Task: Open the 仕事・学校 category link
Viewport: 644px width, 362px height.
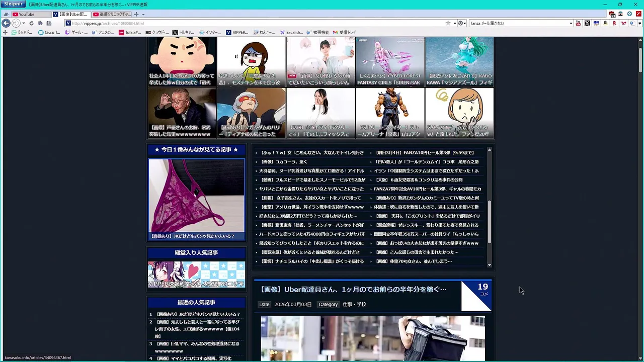Action: tap(354, 304)
